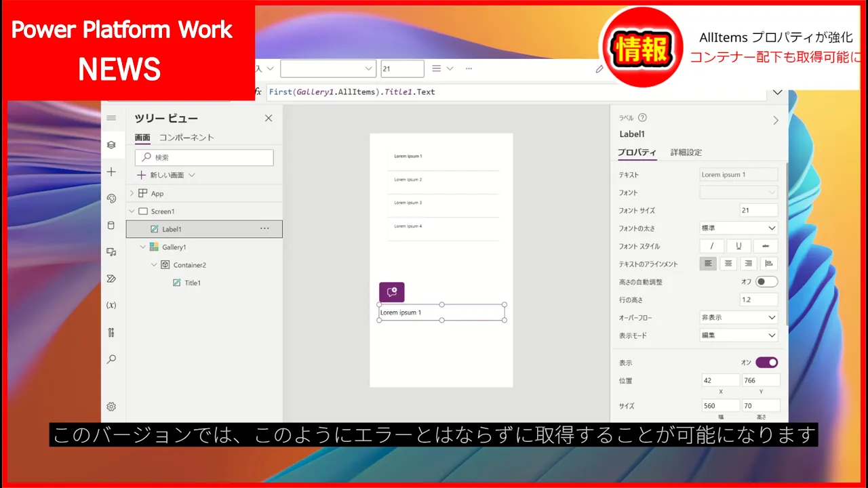Align text right

point(749,264)
